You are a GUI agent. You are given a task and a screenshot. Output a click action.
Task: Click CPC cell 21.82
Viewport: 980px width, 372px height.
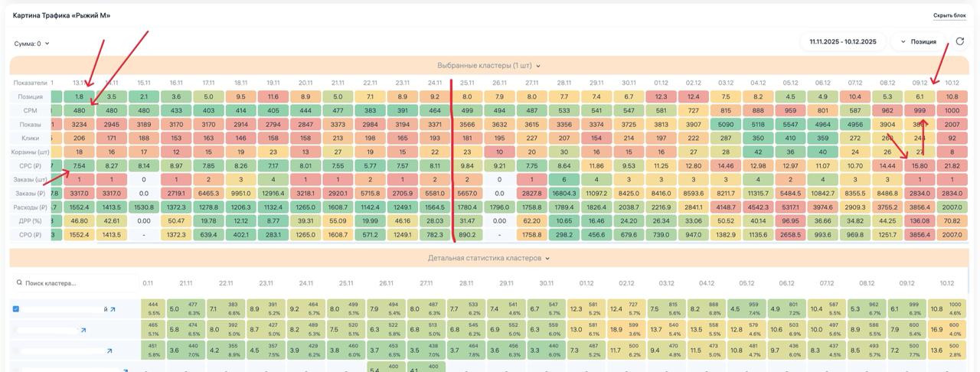(952, 165)
